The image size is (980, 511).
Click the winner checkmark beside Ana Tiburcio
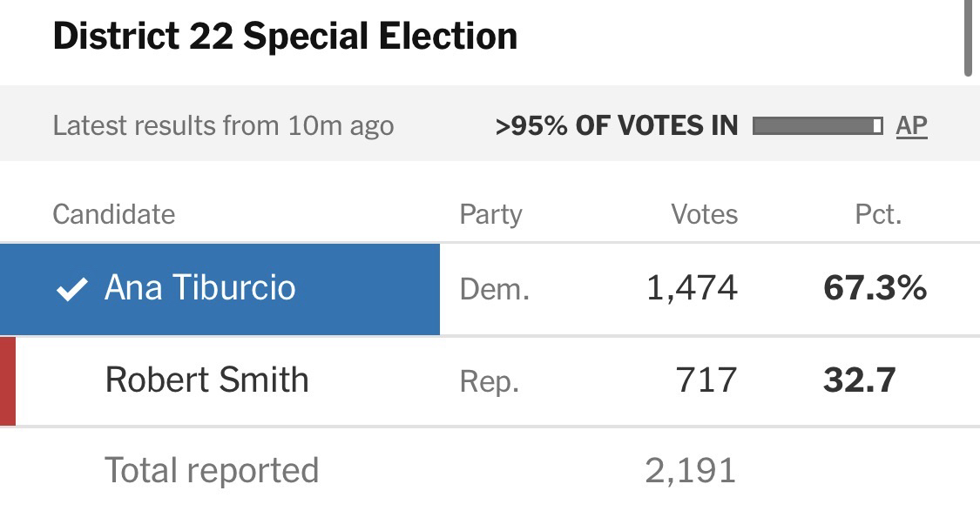coord(71,290)
